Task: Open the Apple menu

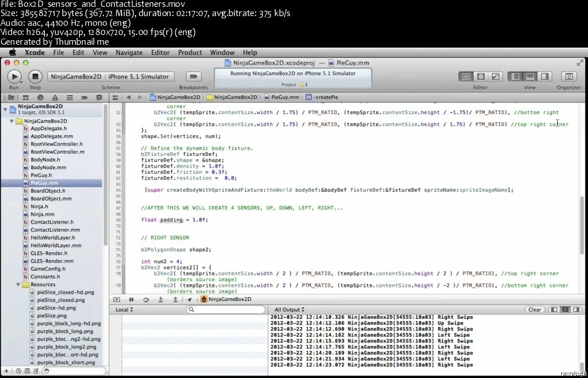Action: tap(13, 52)
